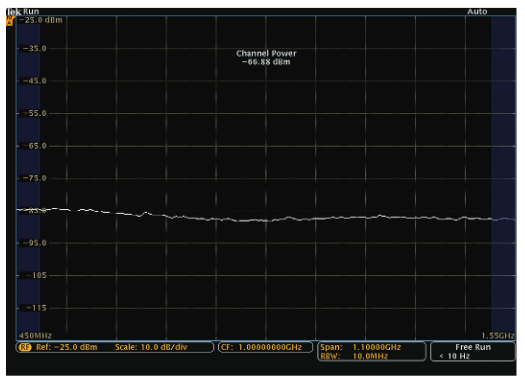Click the Channel Power -66.88 dBm readout
The height and width of the screenshot is (382, 525).
(266, 58)
